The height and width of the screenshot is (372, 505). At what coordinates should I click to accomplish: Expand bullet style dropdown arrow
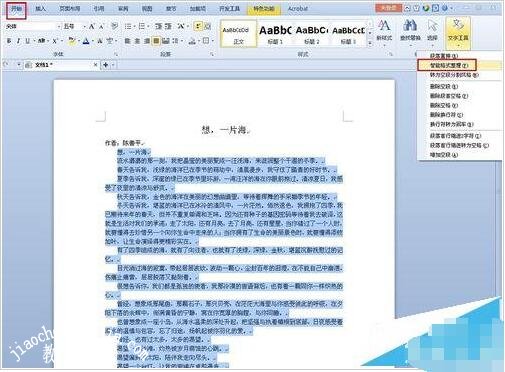[134, 26]
